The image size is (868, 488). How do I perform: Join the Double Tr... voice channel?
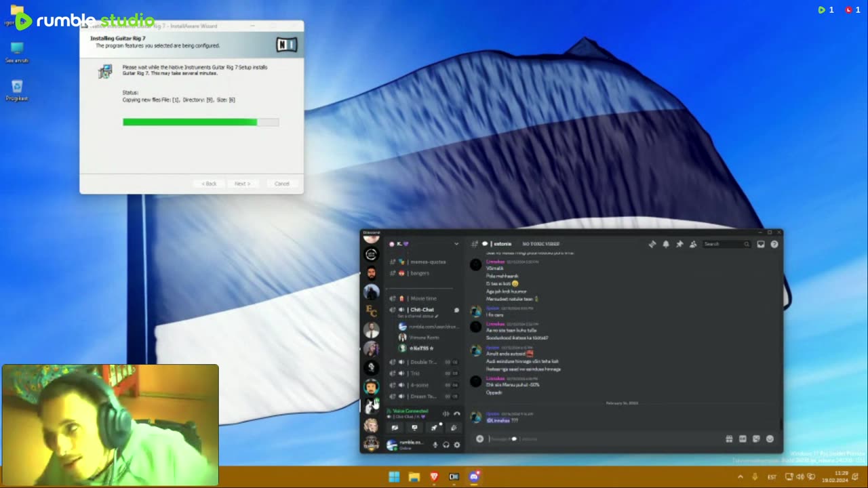click(424, 362)
